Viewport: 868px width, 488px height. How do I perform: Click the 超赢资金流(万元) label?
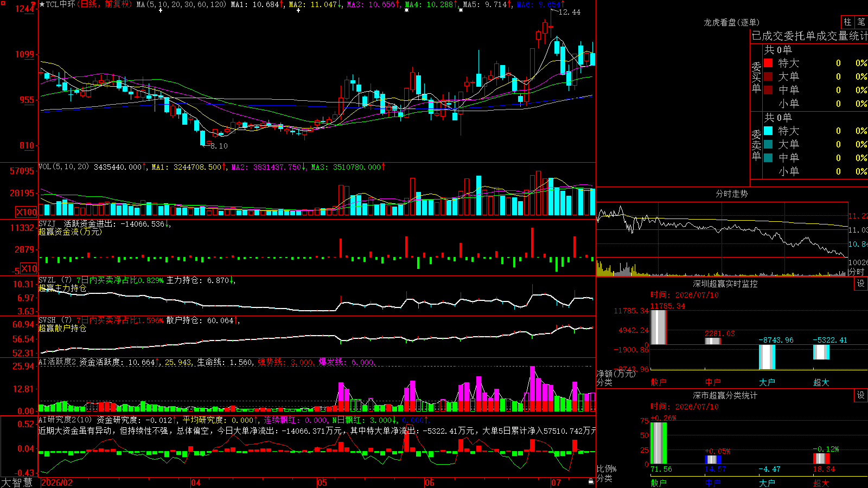pos(70,232)
